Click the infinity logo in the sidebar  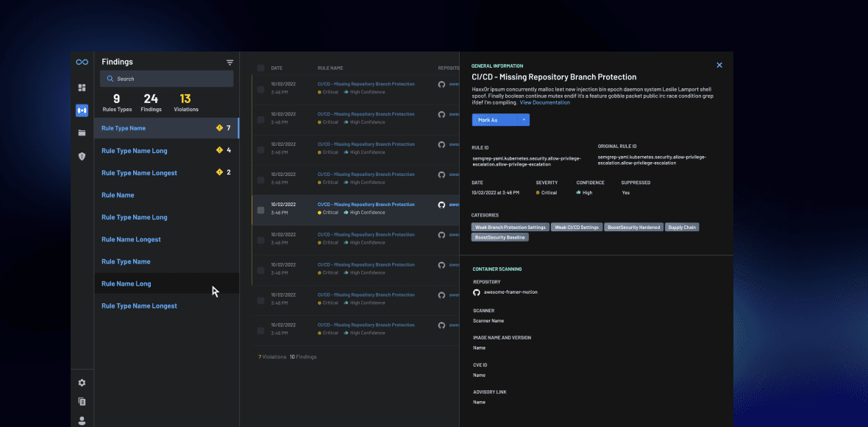tap(82, 63)
